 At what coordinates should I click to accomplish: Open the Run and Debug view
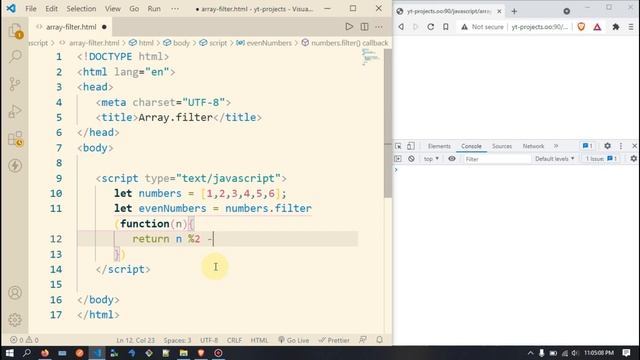[15, 111]
